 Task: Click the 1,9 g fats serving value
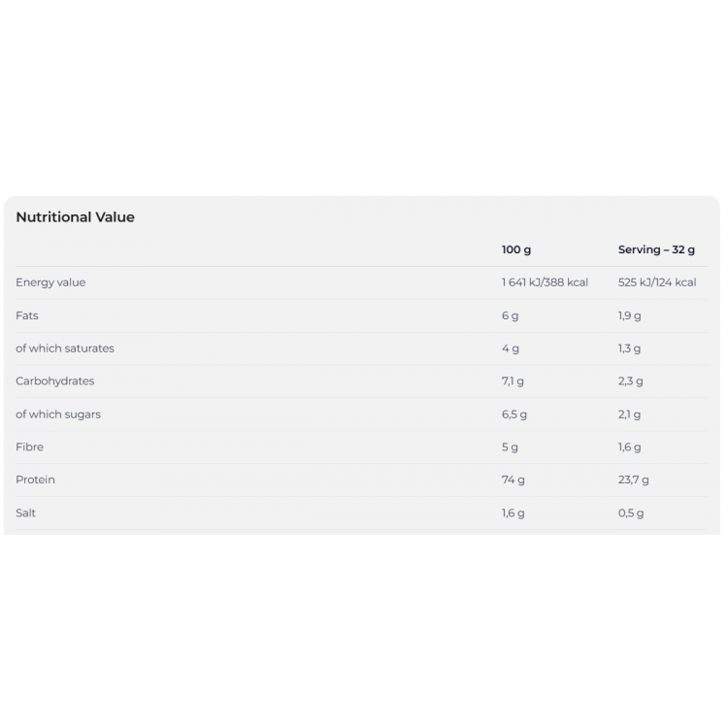[629, 315]
